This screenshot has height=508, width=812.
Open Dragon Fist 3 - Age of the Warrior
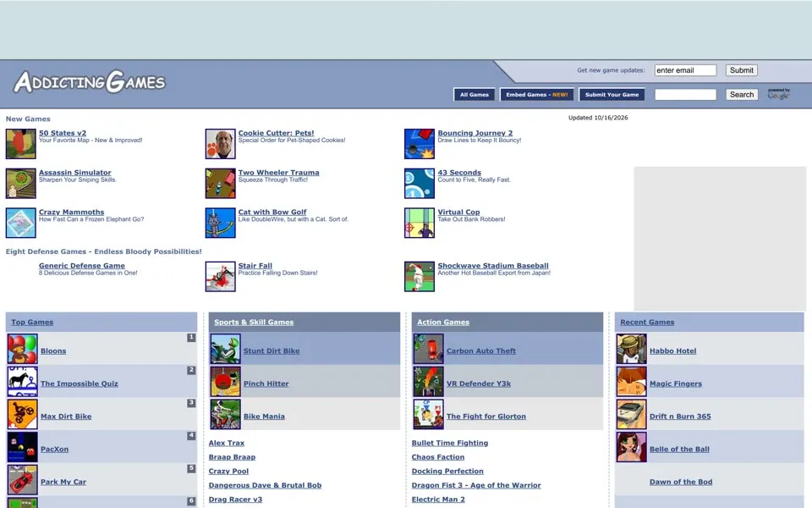click(476, 485)
